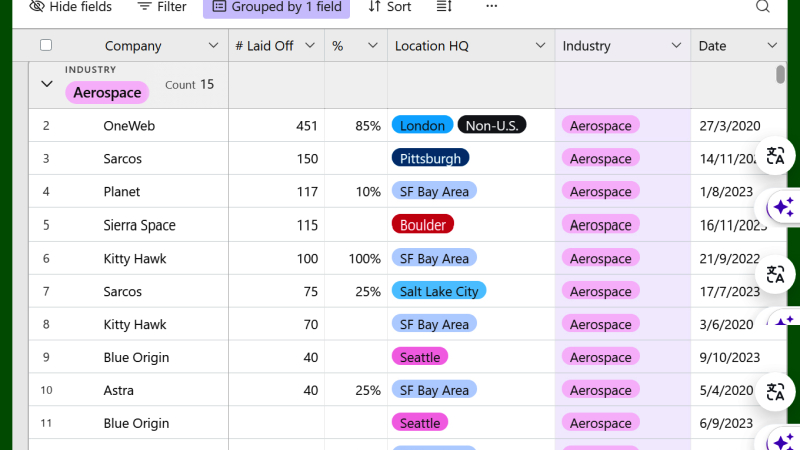Viewport: 800px width, 450px height.
Task: Select the date 9/10/2023 cell
Action: (x=739, y=357)
